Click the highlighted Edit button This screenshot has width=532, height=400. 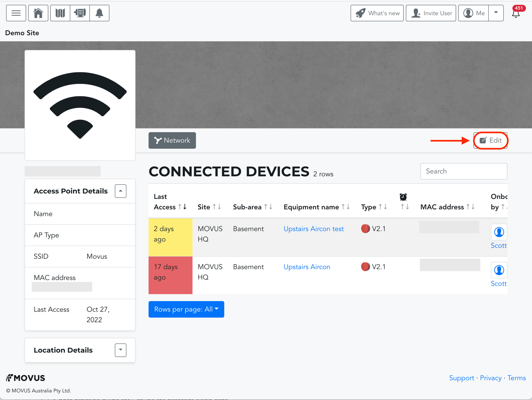point(491,140)
